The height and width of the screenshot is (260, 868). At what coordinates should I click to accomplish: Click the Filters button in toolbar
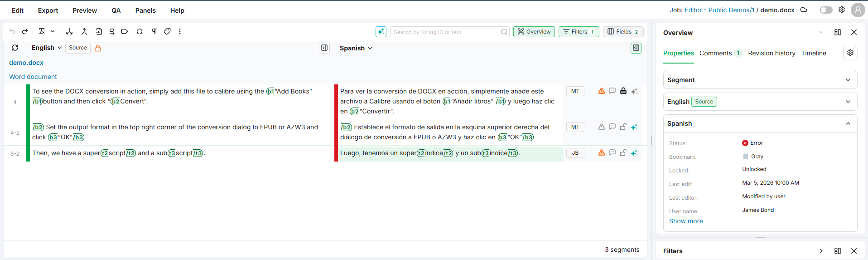(579, 32)
